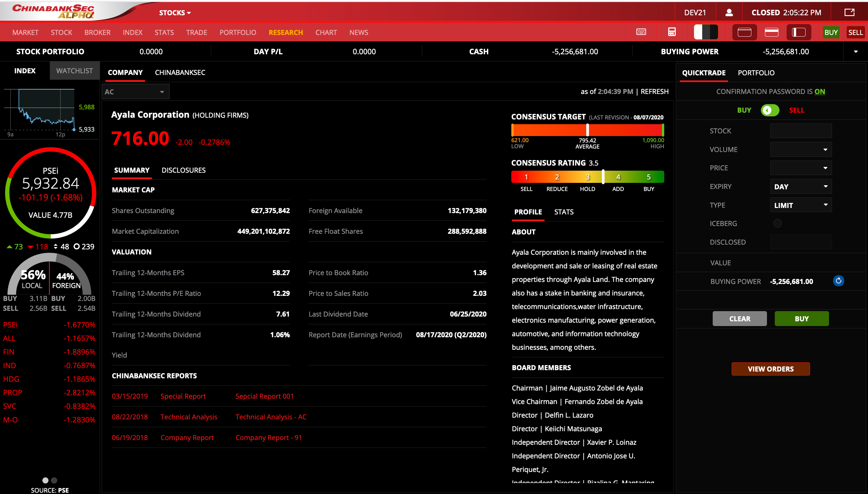This screenshot has height=494, width=868.
Task: Click the STOCK input field
Action: pyautogui.click(x=801, y=131)
